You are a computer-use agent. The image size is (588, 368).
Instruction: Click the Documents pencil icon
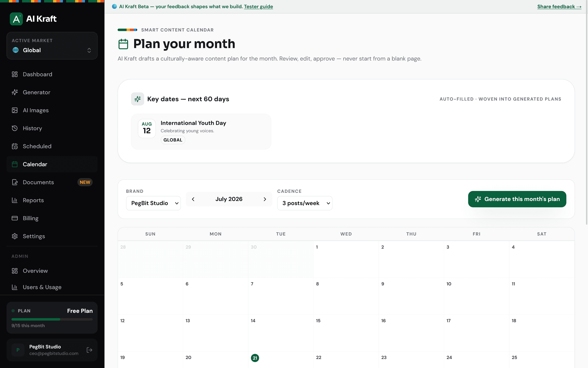[x=14, y=182]
